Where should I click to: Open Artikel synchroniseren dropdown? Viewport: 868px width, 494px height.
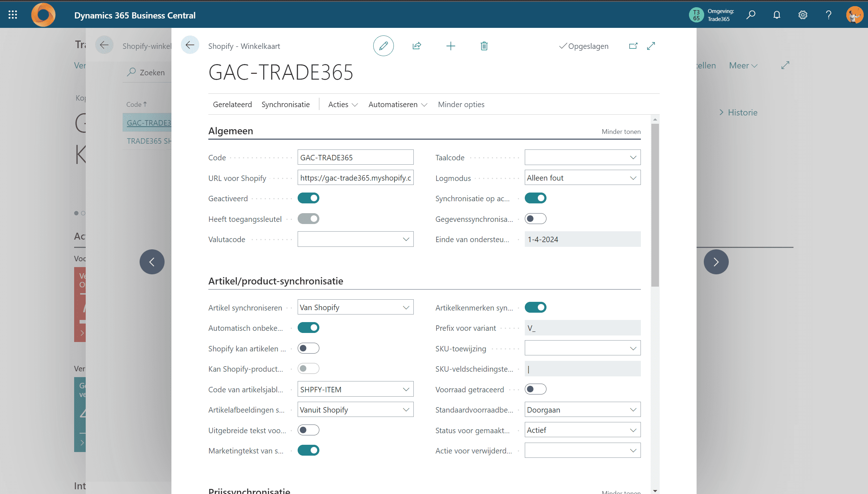click(x=406, y=307)
